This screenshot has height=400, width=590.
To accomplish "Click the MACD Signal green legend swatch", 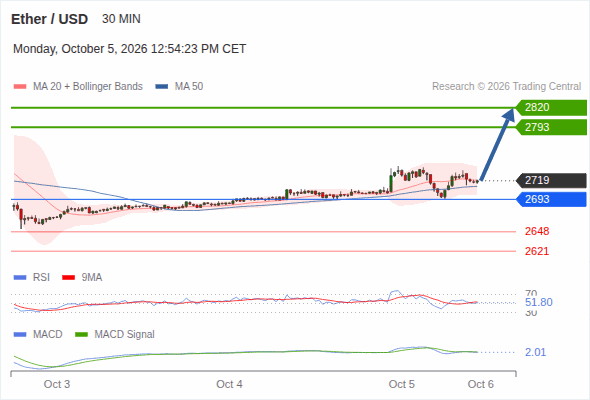I will point(81,335).
